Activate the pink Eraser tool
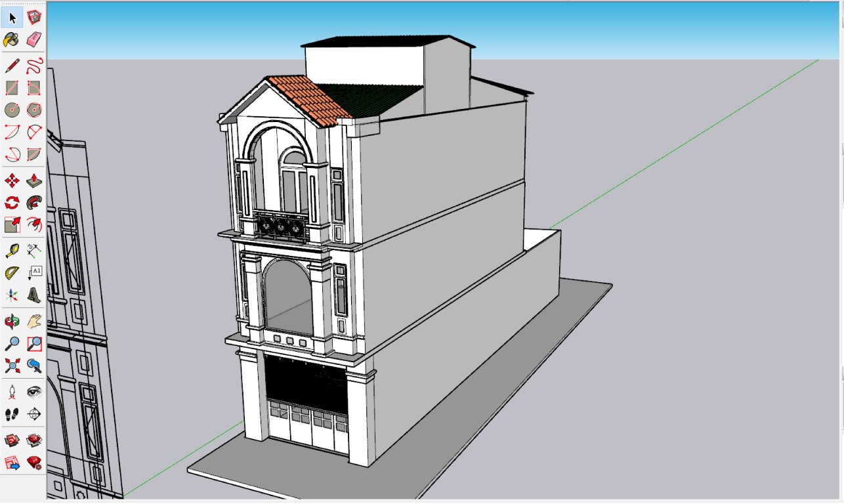Viewport: 844px width, 504px height. tap(34, 39)
